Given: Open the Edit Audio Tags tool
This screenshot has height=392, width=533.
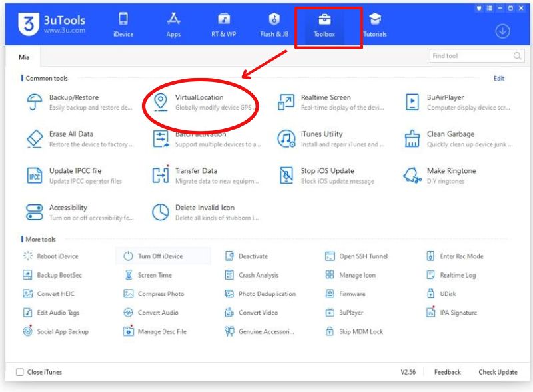Looking at the screenshot, I should [51, 313].
